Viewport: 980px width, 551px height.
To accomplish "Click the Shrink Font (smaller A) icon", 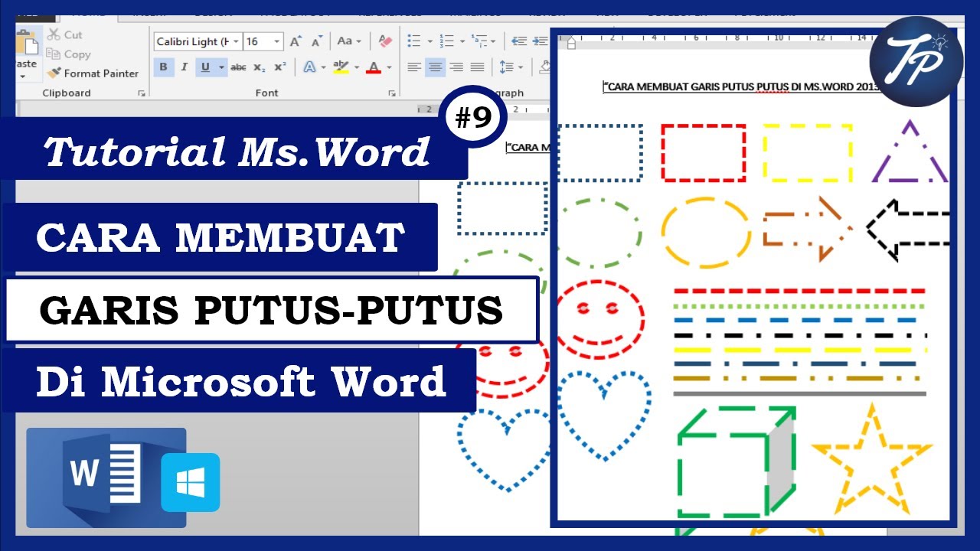I will pyautogui.click(x=317, y=41).
